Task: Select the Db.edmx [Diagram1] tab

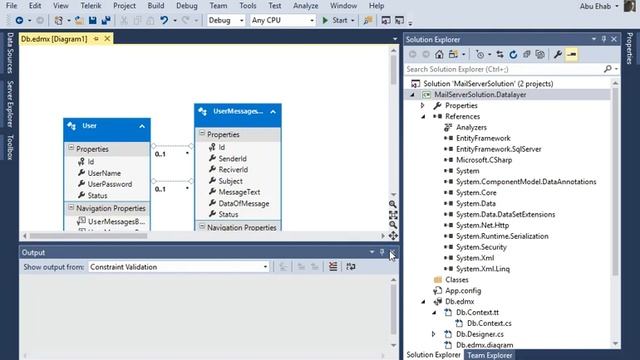Action: click(x=54, y=39)
